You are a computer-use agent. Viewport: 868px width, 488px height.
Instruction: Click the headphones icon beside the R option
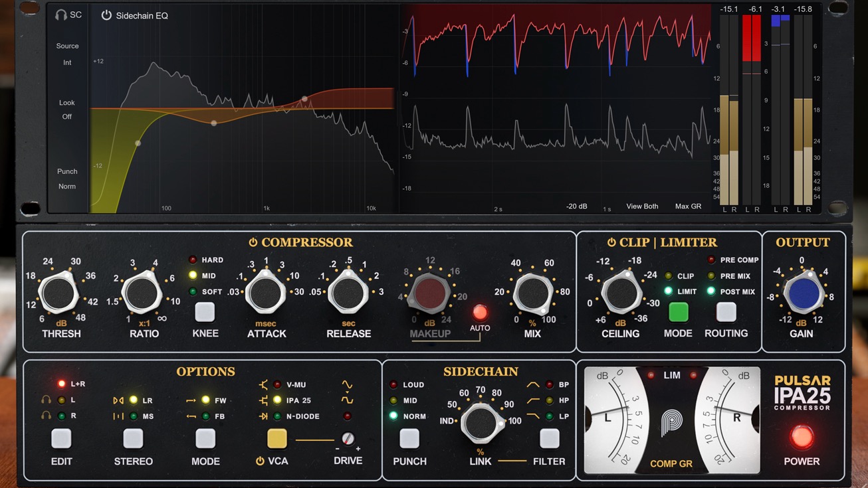(x=46, y=416)
